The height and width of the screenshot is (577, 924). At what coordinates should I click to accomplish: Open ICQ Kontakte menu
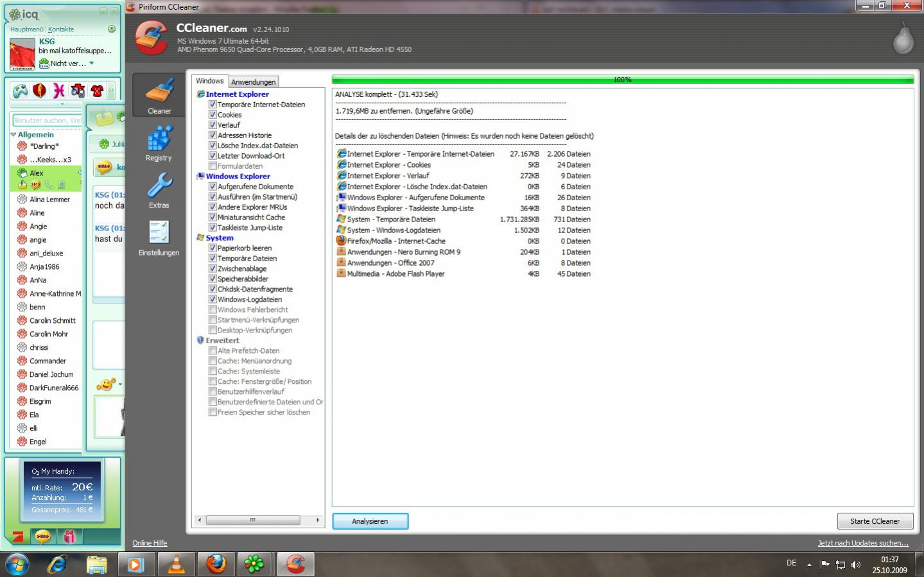point(61,29)
